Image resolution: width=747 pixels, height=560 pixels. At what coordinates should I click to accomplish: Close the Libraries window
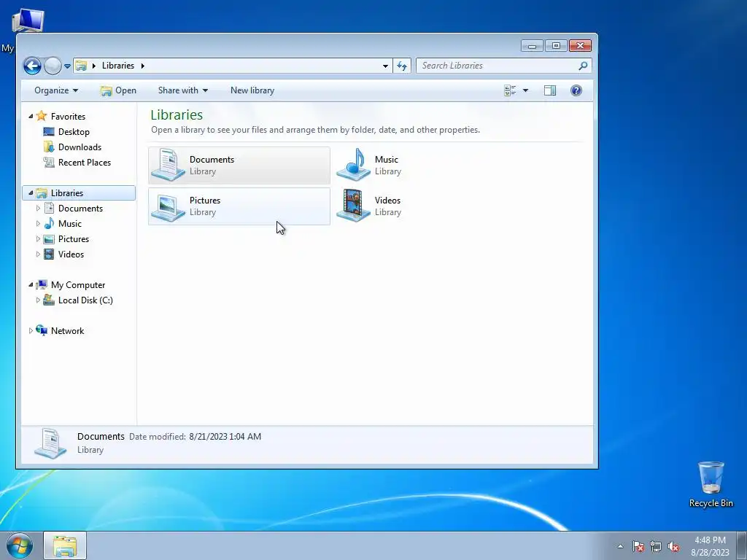click(580, 46)
